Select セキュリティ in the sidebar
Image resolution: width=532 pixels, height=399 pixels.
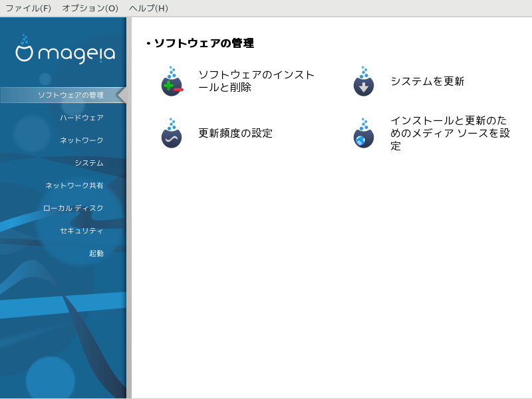(81, 231)
